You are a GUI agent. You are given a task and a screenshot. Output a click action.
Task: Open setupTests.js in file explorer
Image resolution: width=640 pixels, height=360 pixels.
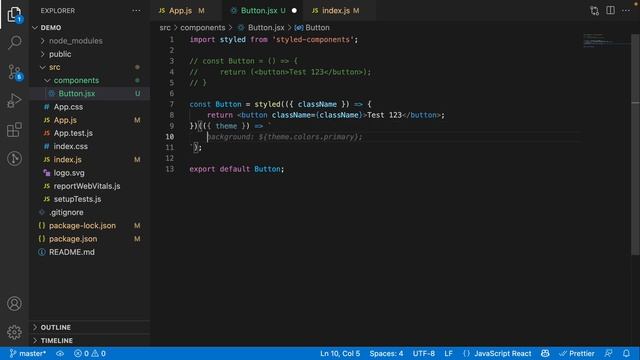pos(90,199)
